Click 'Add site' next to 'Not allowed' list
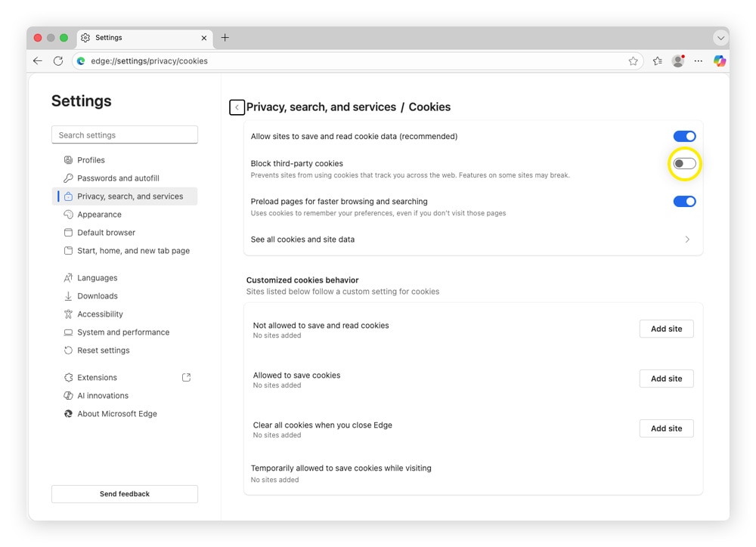Screen dimensions: 756x547 (x=666, y=329)
